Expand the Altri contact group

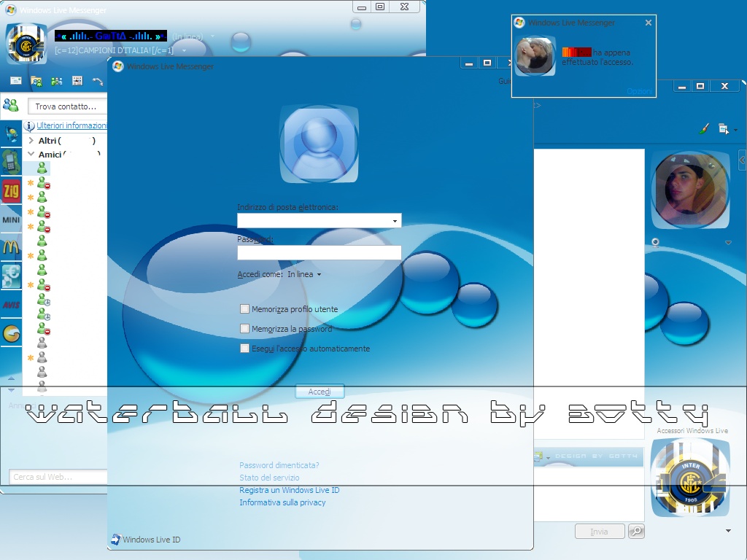coord(31,141)
